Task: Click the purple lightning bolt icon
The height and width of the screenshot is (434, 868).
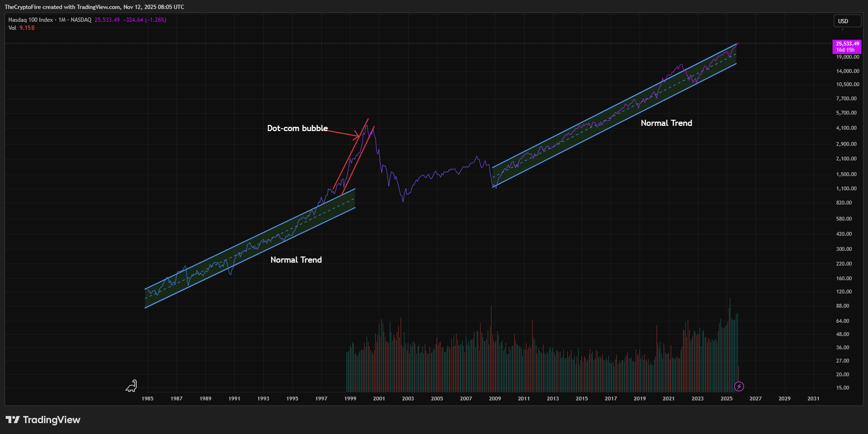Action: coord(739,387)
